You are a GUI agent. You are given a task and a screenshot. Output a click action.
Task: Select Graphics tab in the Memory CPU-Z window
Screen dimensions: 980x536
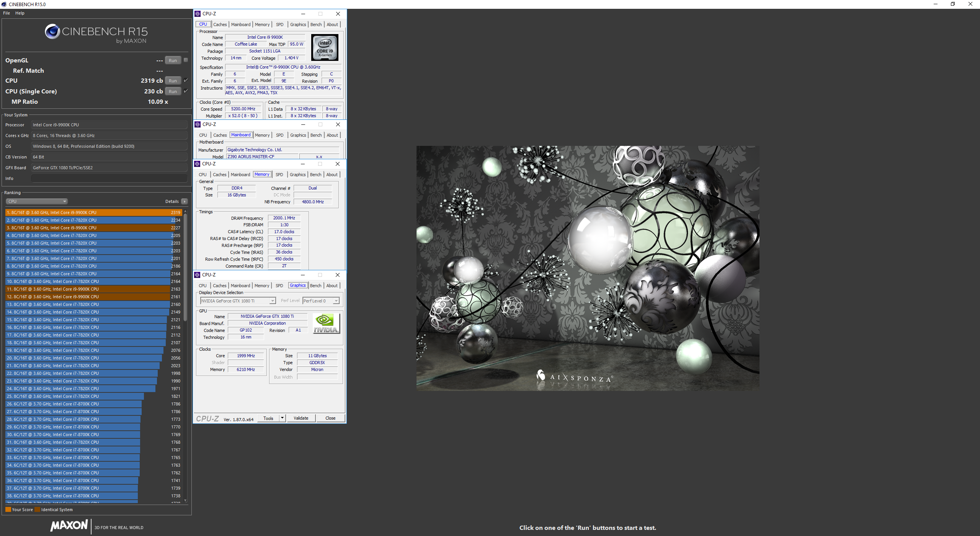[x=297, y=175]
